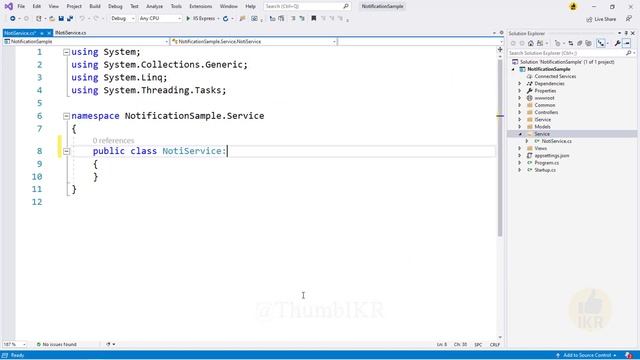Select appsettings.json in Solution Explorer

(551, 156)
